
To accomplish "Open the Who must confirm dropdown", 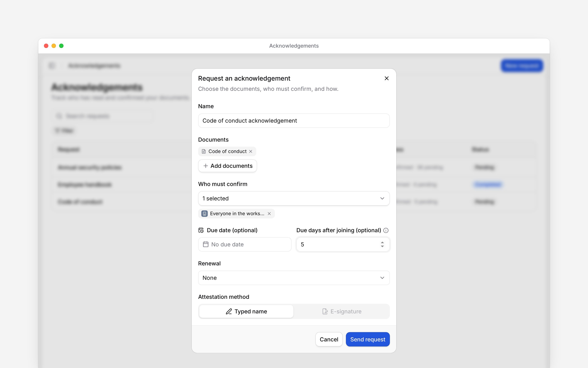I will (294, 198).
